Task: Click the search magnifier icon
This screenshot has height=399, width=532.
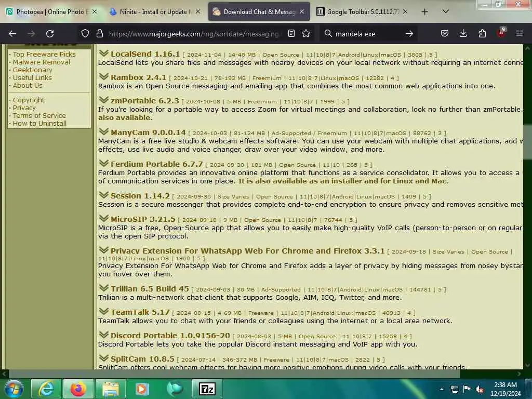Action: coord(328,34)
